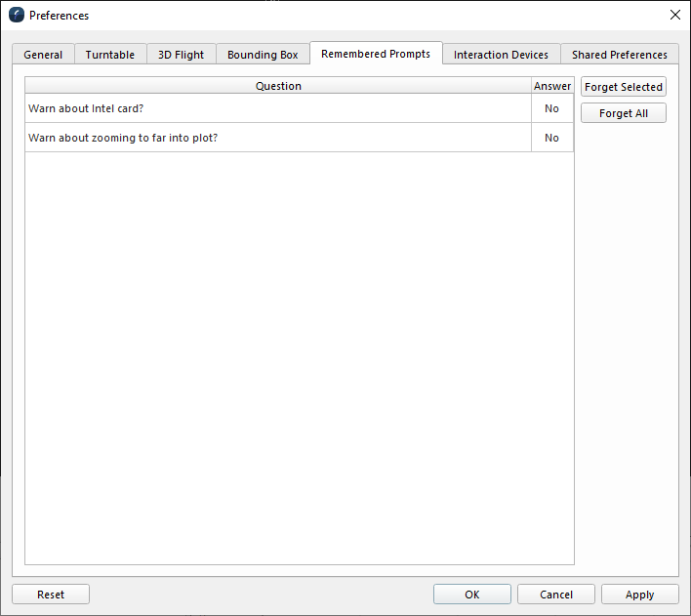Image resolution: width=691 pixels, height=616 pixels.
Task: Select 'Warn about zooming to far into plot?' row
Action: (300, 138)
